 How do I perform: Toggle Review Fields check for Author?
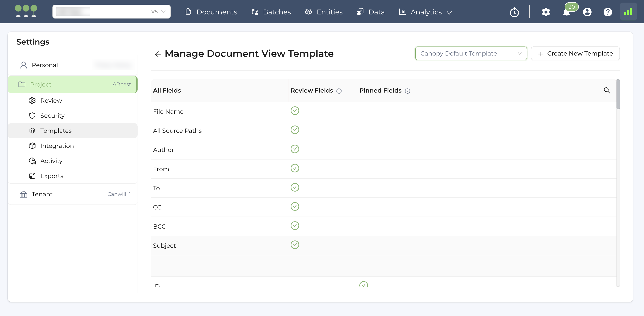pyautogui.click(x=295, y=149)
